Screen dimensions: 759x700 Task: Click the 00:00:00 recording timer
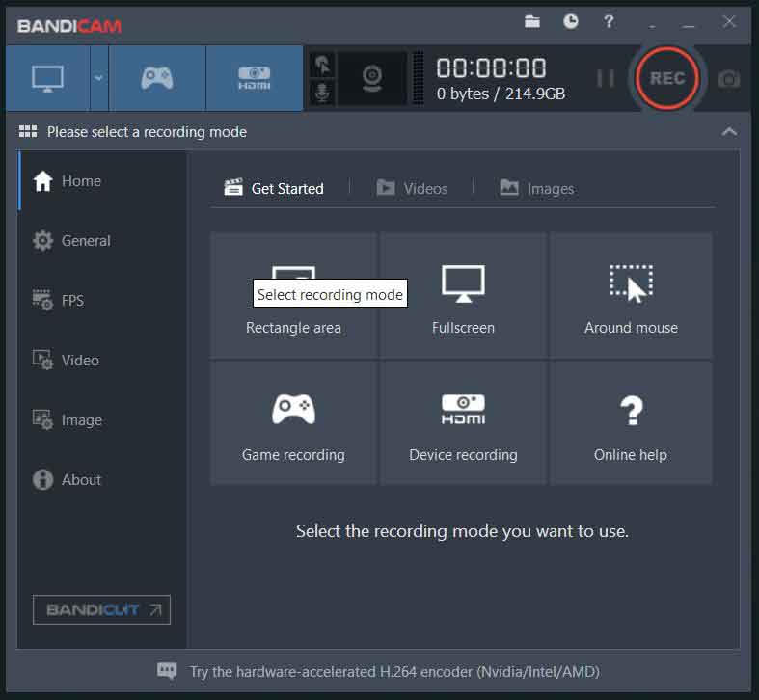click(491, 67)
